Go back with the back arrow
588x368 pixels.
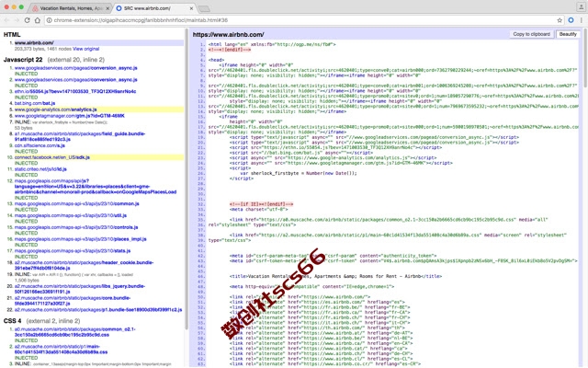click(6, 20)
